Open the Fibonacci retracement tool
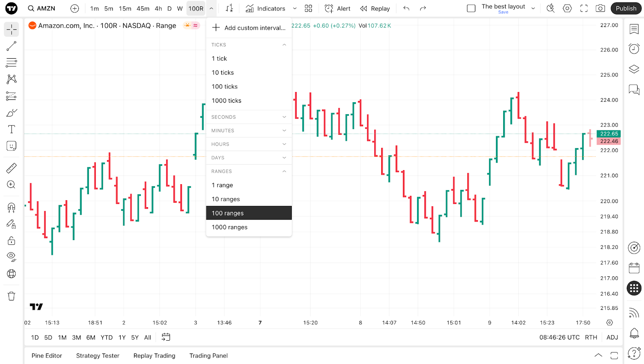This screenshot has height=364, width=644. [11, 63]
